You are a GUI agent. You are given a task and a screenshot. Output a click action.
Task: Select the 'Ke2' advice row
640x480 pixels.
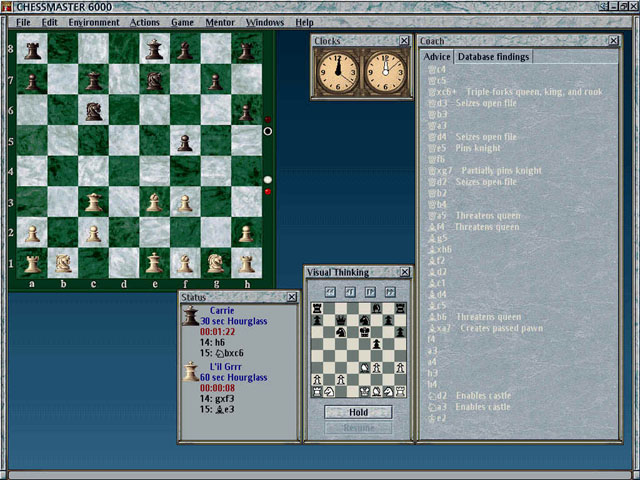tap(437, 418)
